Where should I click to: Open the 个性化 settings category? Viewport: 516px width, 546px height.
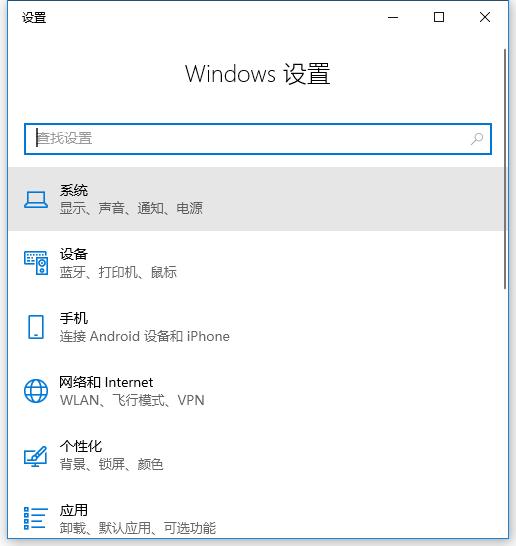click(256, 455)
